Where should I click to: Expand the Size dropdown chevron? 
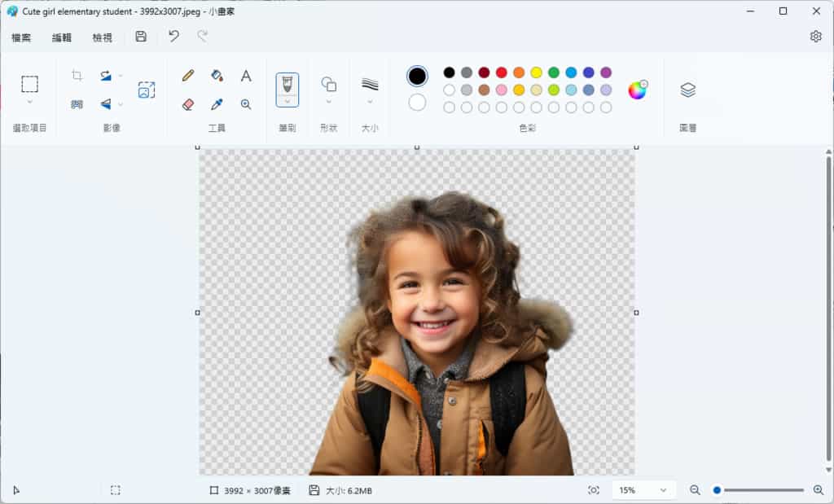370,102
